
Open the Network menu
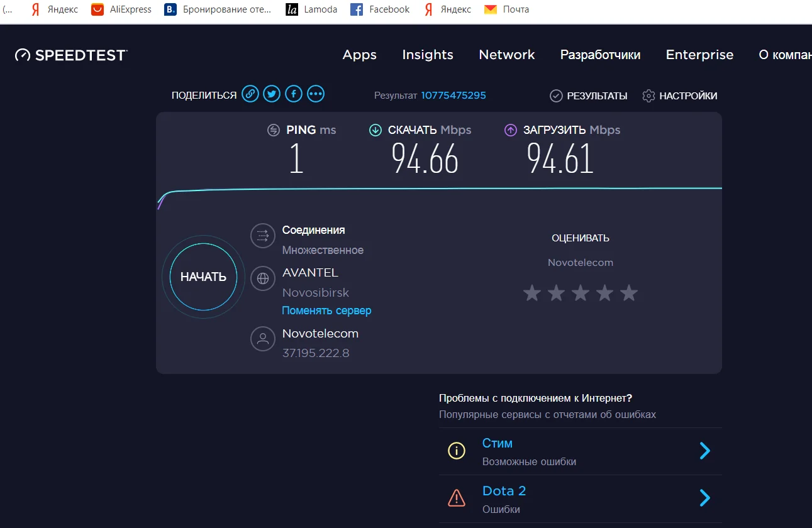tap(507, 55)
